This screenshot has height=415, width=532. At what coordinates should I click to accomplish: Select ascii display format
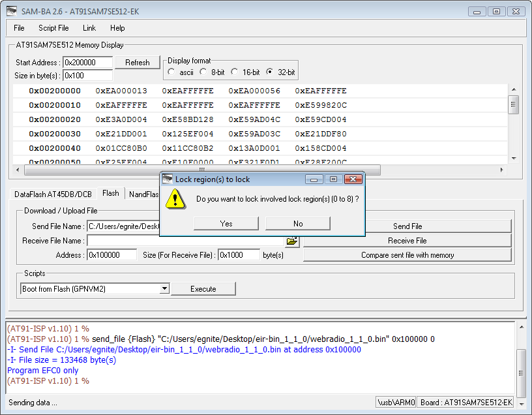tap(171, 72)
